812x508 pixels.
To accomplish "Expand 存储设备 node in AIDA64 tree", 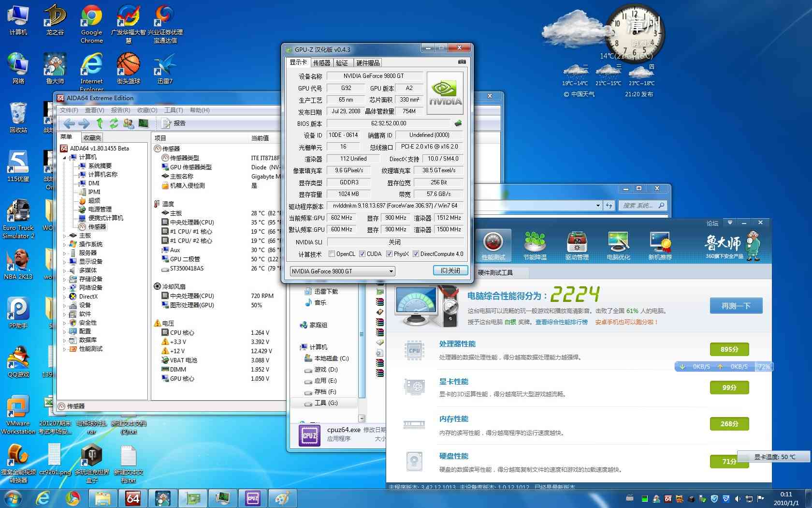I will (65, 279).
